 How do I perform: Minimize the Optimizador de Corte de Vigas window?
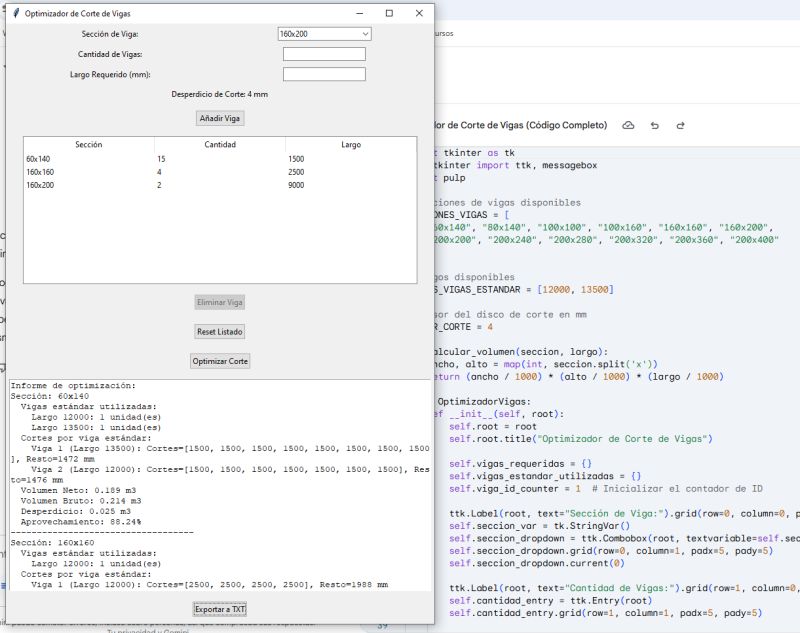tap(360, 13)
